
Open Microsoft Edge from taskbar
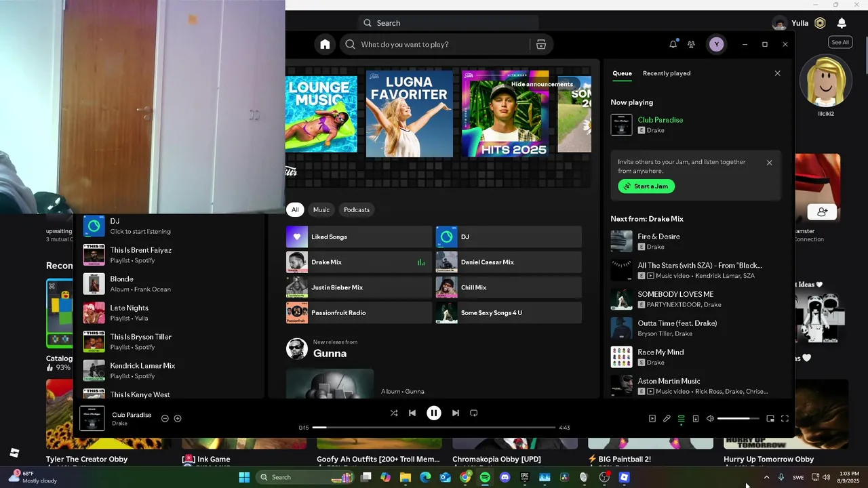(425, 477)
